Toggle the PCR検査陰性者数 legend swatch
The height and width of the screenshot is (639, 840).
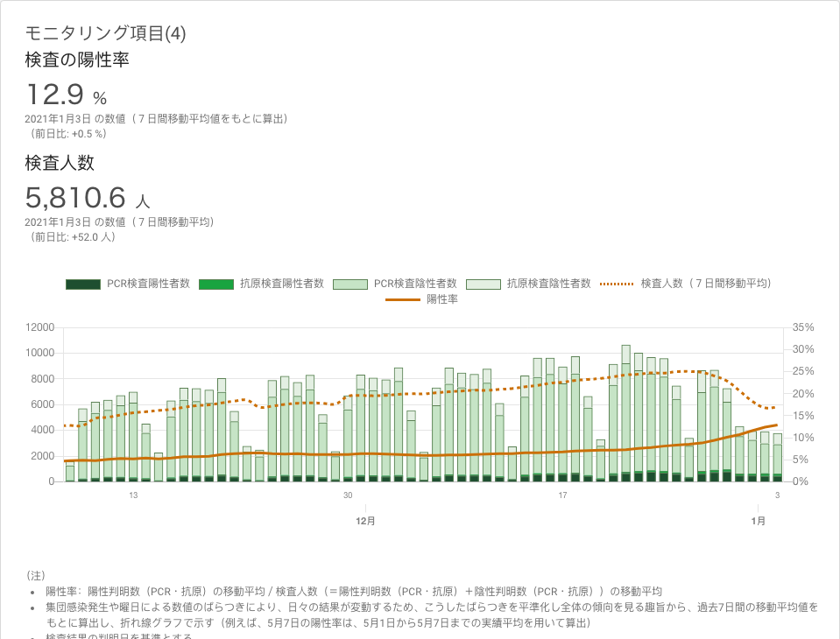click(x=350, y=284)
